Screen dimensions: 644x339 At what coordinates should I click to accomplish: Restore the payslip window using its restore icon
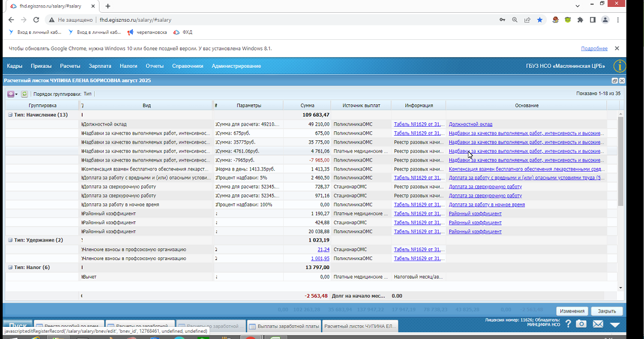pyautogui.click(x=614, y=81)
